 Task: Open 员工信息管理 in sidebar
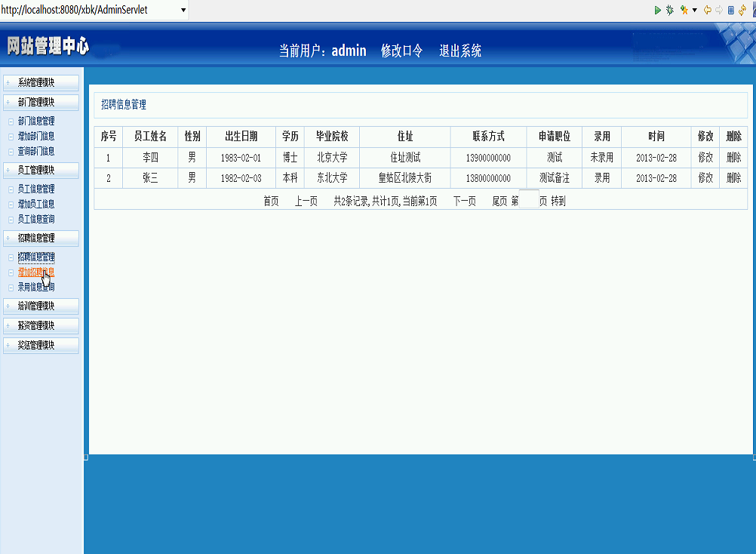pos(36,189)
